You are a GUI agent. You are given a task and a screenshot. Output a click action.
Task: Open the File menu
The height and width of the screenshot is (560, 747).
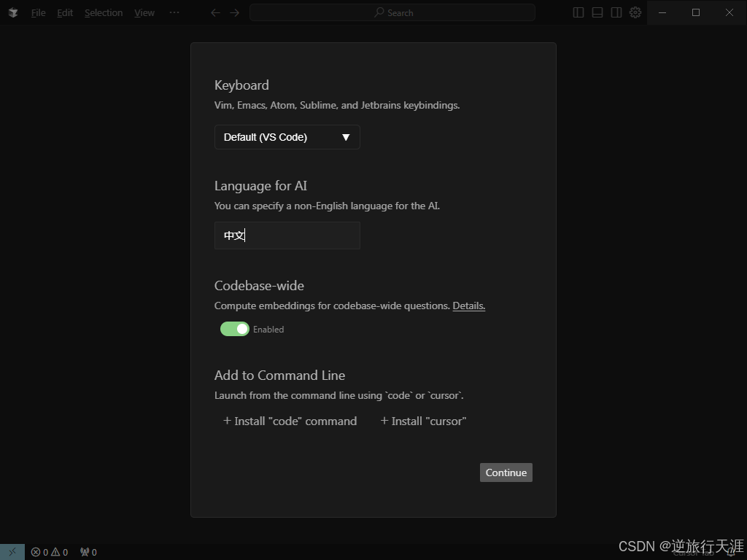click(39, 13)
